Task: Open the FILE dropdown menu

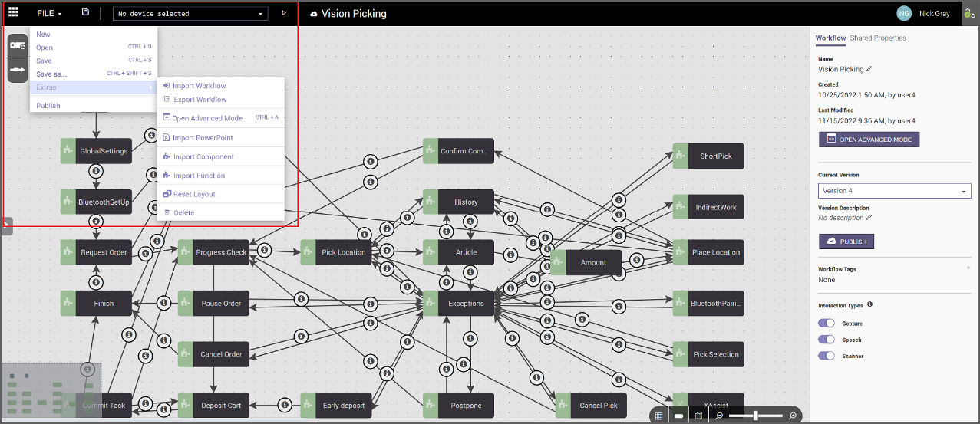Action: [49, 14]
